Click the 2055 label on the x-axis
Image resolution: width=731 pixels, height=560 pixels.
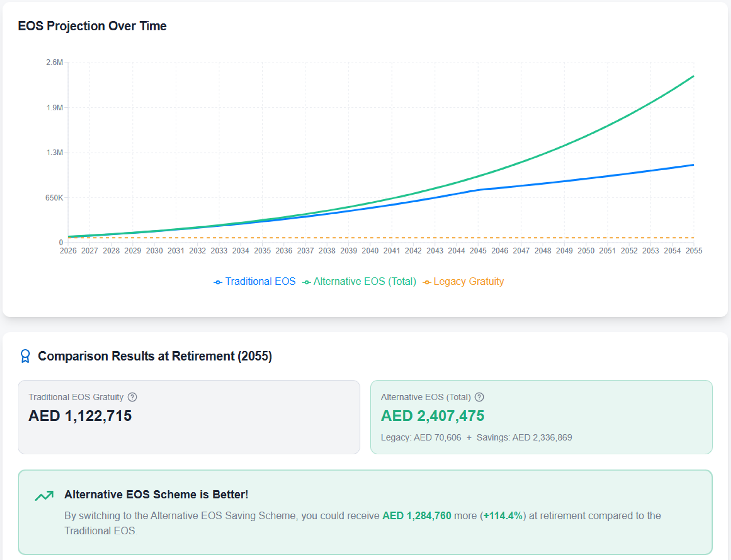pos(694,251)
